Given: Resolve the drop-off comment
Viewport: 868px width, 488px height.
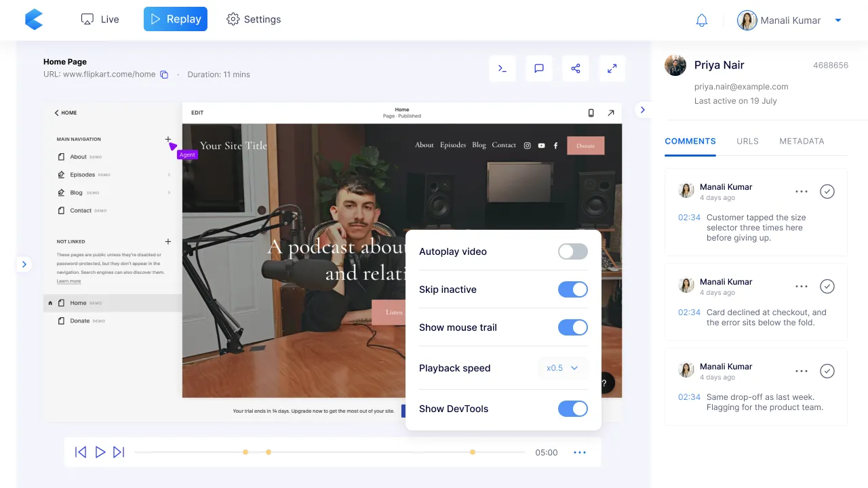Looking at the screenshot, I should (x=827, y=371).
